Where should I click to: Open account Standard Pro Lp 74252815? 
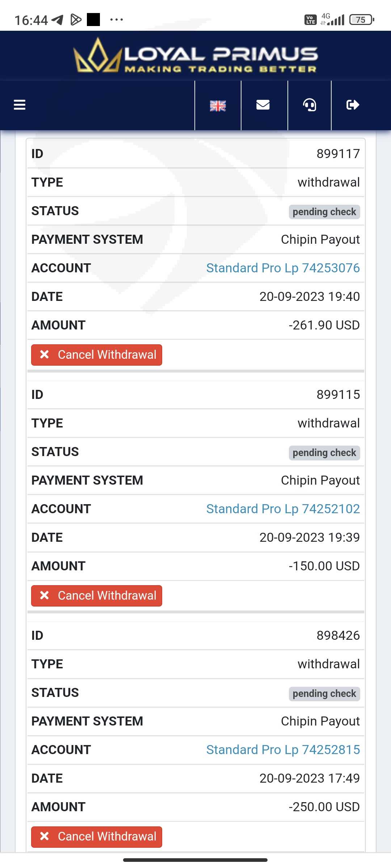point(283,750)
